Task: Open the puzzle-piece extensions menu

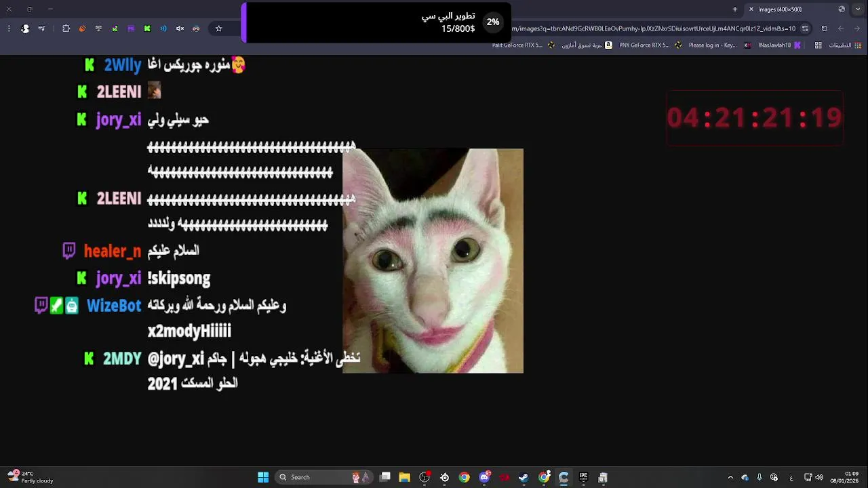Action: click(66, 28)
